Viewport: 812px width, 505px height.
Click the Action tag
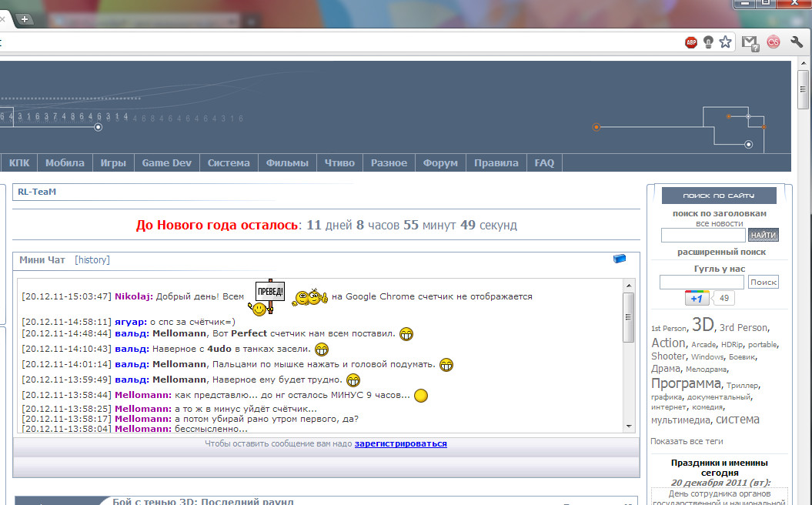(x=668, y=343)
